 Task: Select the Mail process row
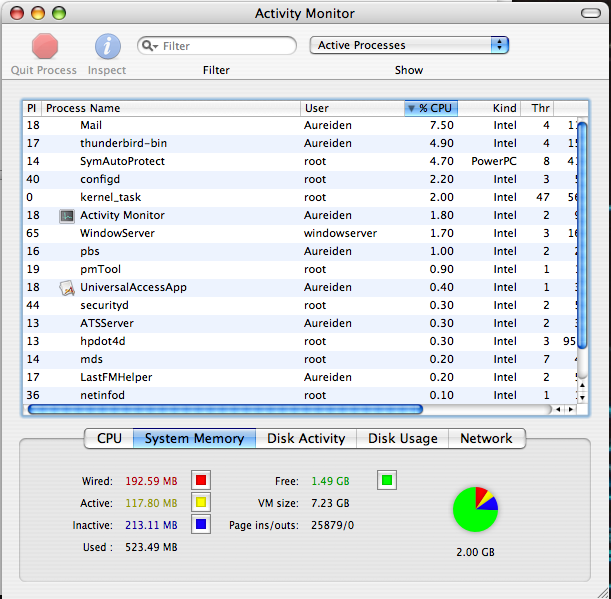pos(300,125)
